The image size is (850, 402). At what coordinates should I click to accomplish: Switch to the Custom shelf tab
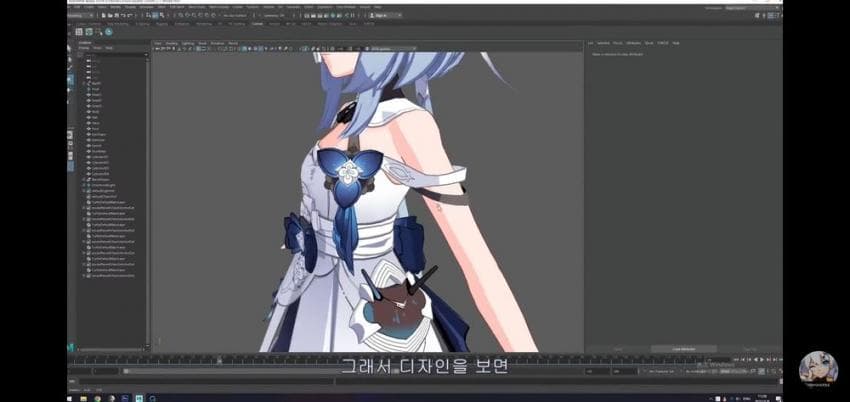(x=257, y=24)
